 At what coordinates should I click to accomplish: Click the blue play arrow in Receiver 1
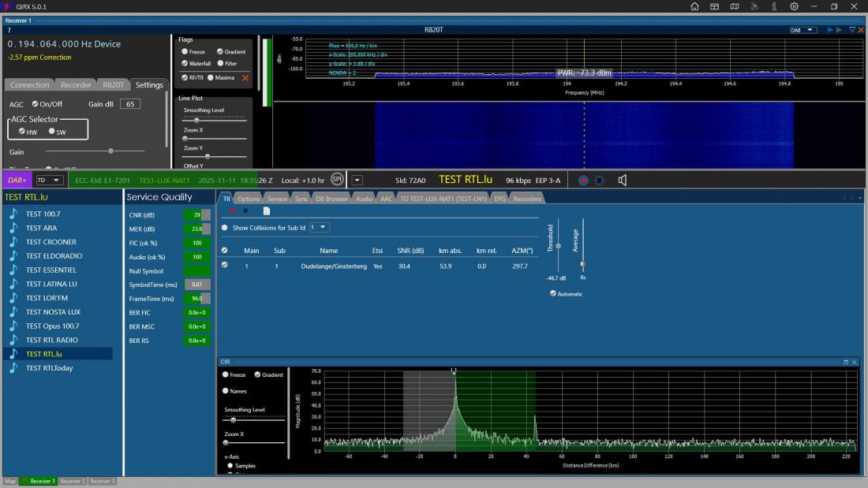[x=830, y=30]
